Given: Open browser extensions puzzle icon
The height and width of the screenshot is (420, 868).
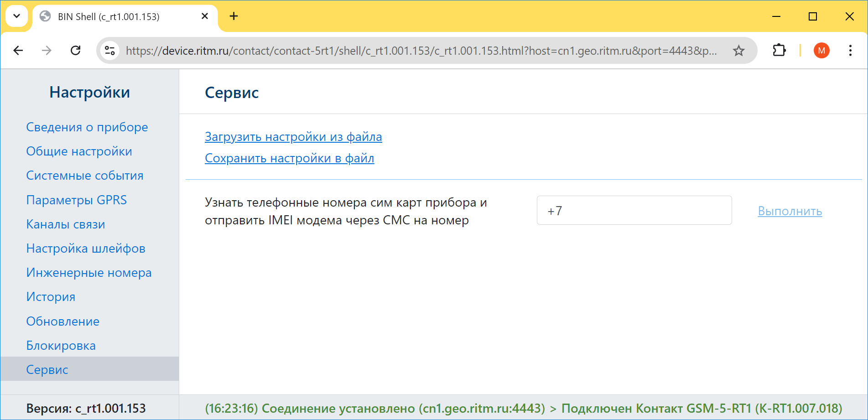Looking at the screenshot, I should (x=779, y=51).
